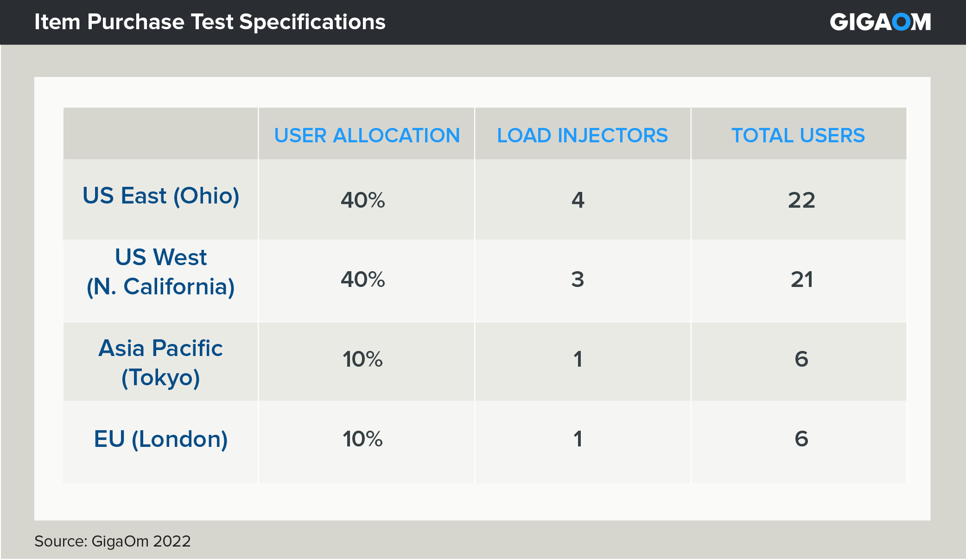Click the 40% allocation for US East
Screen dimensions: 966x560
(363, 200)
